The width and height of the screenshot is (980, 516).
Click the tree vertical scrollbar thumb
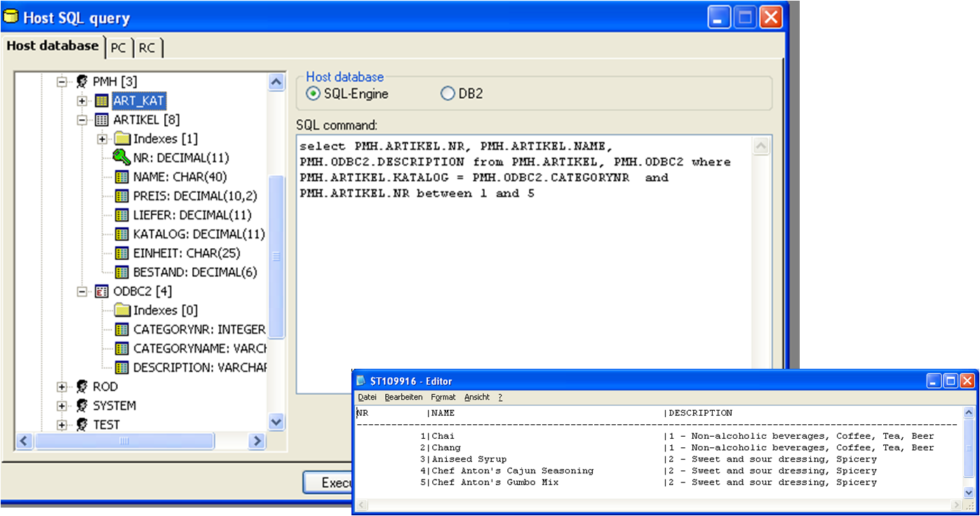tap(276, 257)
